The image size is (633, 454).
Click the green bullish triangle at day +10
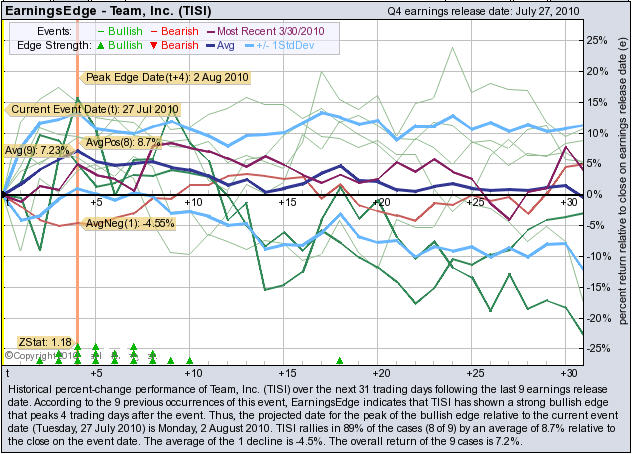[x=189, y=360]
